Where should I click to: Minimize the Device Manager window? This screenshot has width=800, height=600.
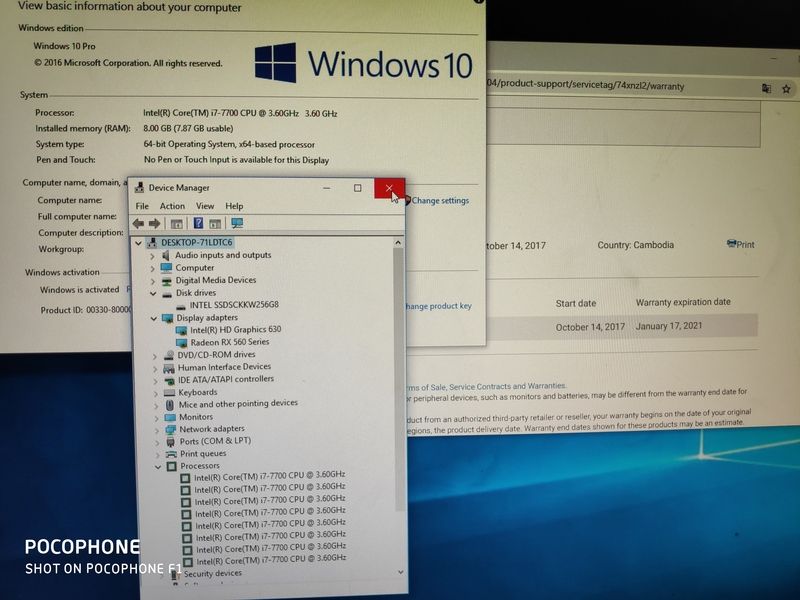(327, 188)
